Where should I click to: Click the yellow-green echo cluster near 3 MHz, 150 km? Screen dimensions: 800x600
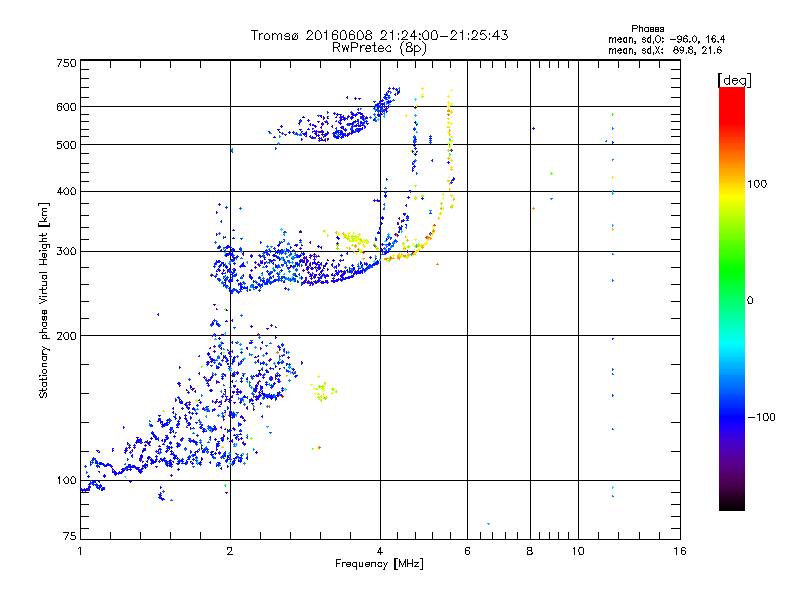click(323, 391)
